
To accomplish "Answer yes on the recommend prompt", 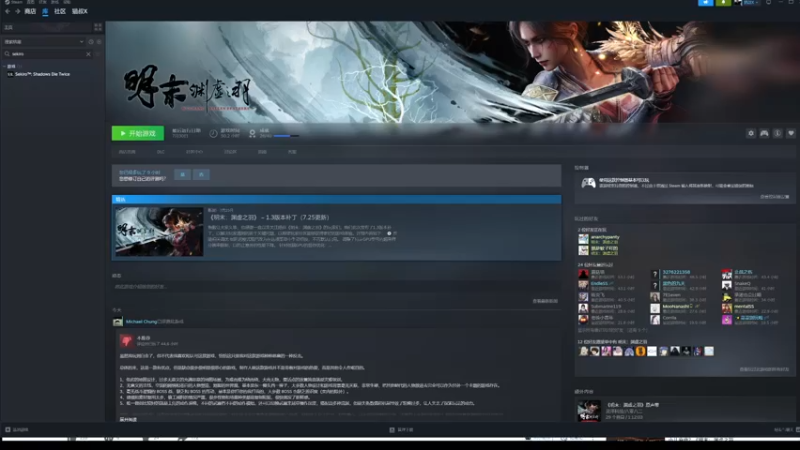I will [183, 174].
